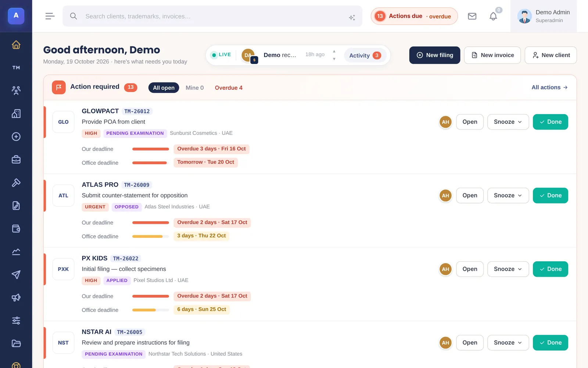Viewport: 588px width, 368px height.
Task: Open notifications bell icon
Action: (493, 16)
